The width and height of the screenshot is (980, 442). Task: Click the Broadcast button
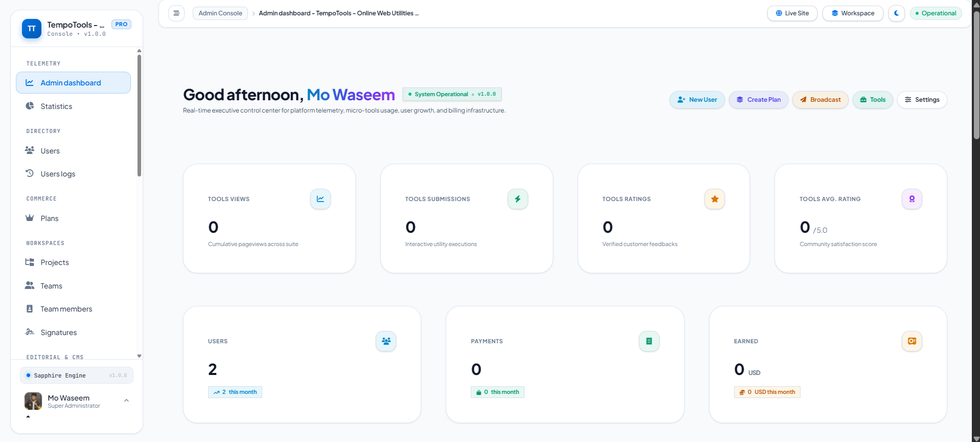821,100
